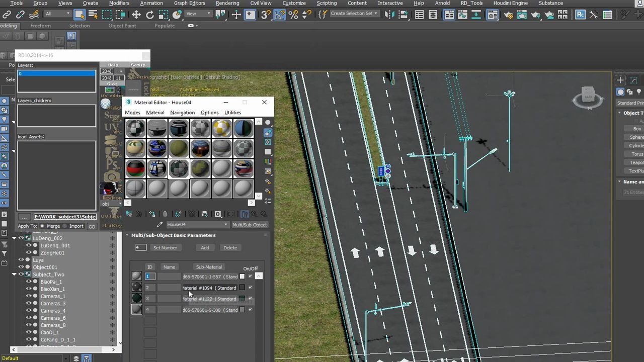Uncheck On/Off for sub-material ID 2
This screenshot has width=644, height=362.
[250, 288]
